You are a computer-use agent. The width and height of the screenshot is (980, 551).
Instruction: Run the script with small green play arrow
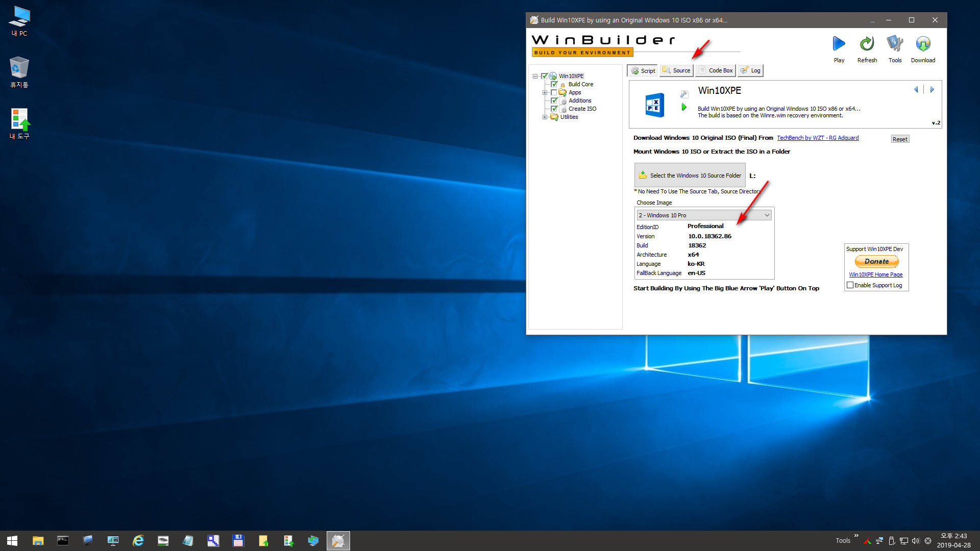[684, 107]
